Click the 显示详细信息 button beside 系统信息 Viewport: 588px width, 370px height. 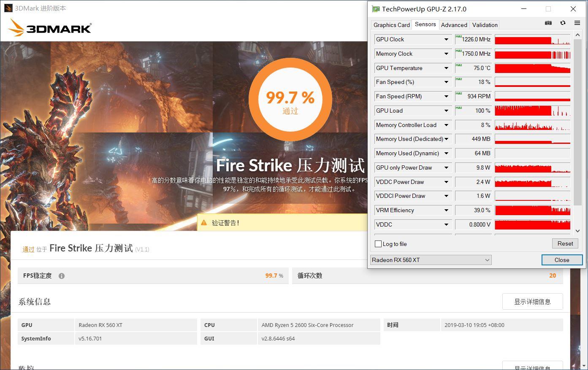(x=532, y=302)
